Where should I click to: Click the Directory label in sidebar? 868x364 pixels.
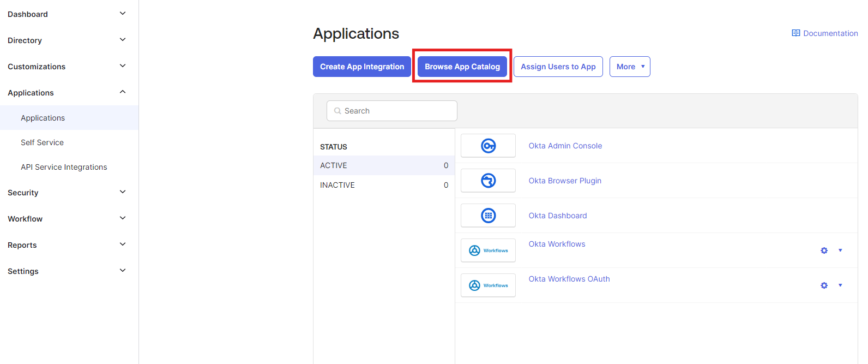25,40
